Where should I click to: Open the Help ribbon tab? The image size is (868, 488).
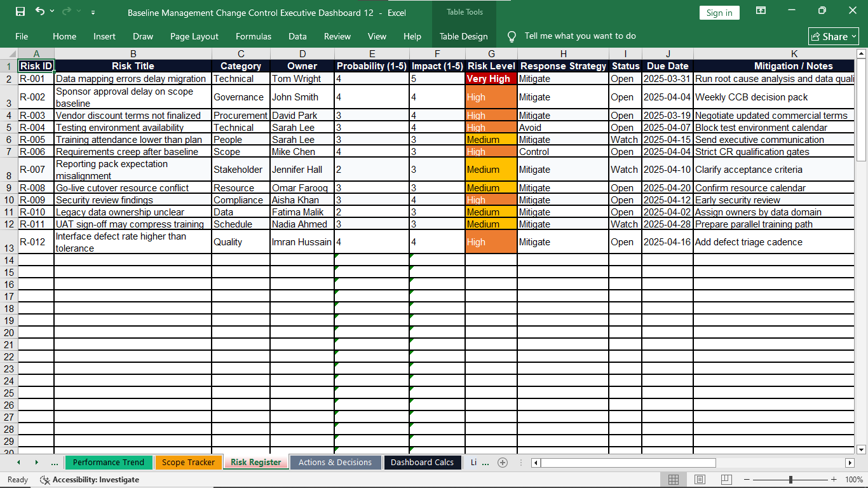(x=412, y=36)
